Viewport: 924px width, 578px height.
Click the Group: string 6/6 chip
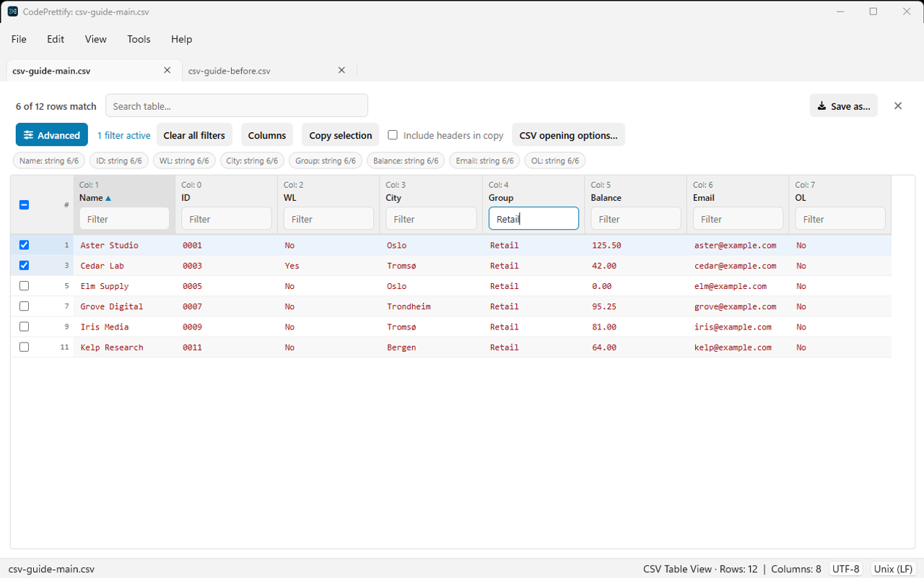[326, 160]
